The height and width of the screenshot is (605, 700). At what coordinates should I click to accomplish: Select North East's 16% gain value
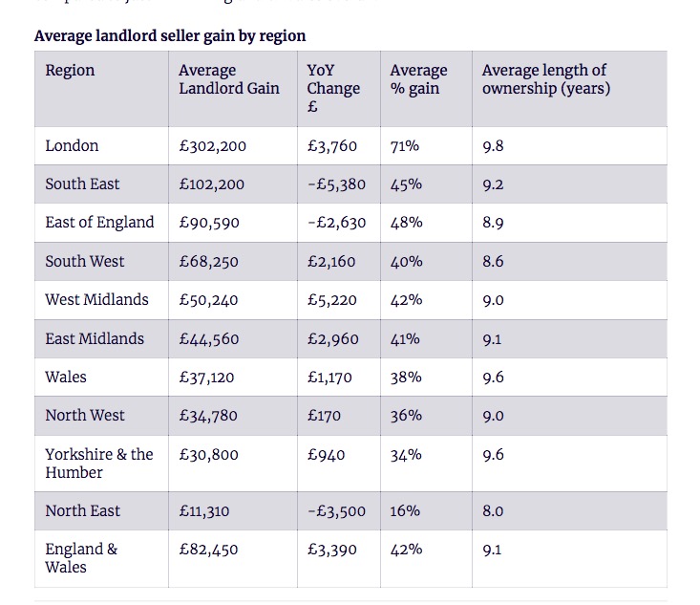click(x=405, y=510)
